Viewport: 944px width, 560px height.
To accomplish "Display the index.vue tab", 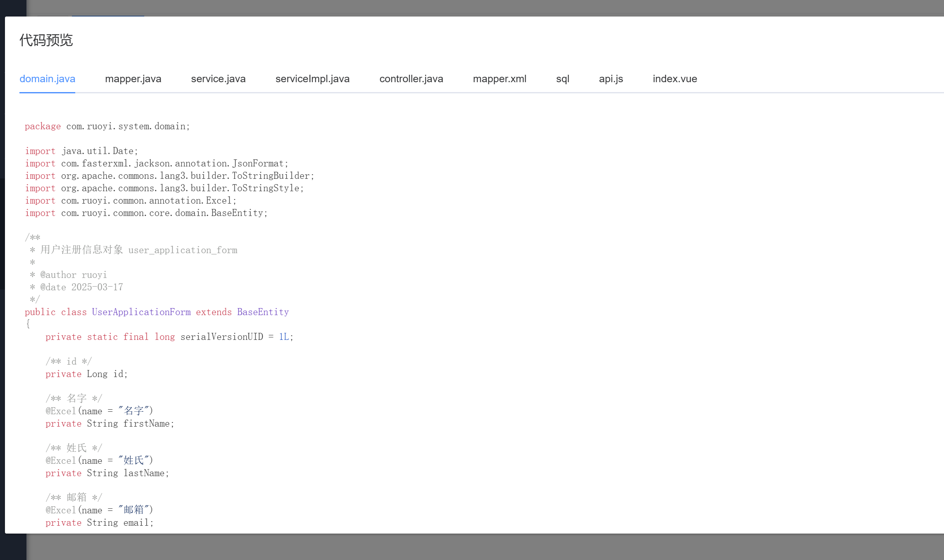I will click(675, 79).
